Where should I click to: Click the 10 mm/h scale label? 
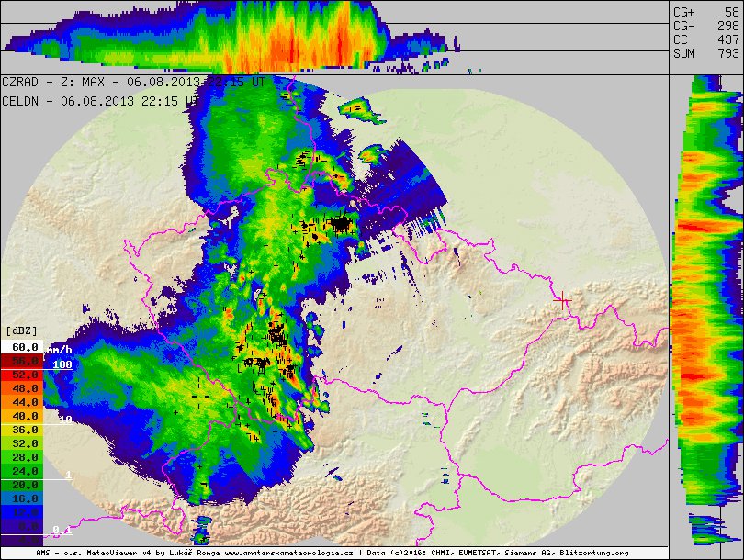click(65, 420)
